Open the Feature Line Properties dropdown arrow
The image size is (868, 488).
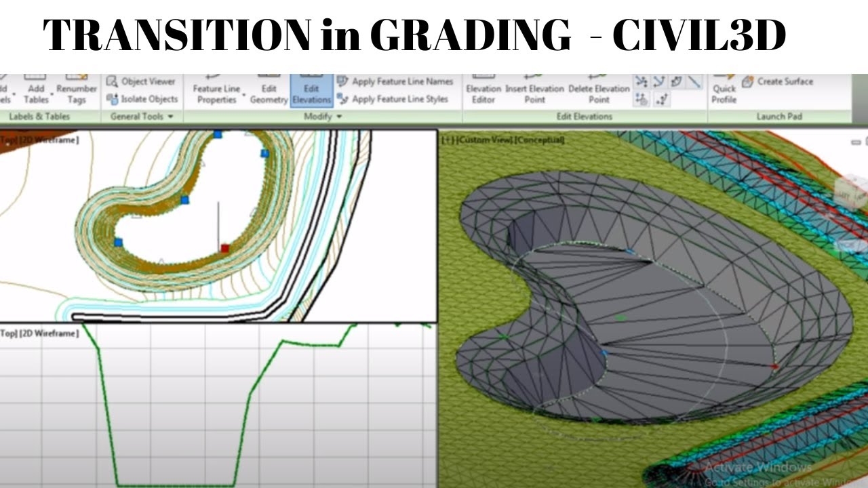(x=244, y=94)
